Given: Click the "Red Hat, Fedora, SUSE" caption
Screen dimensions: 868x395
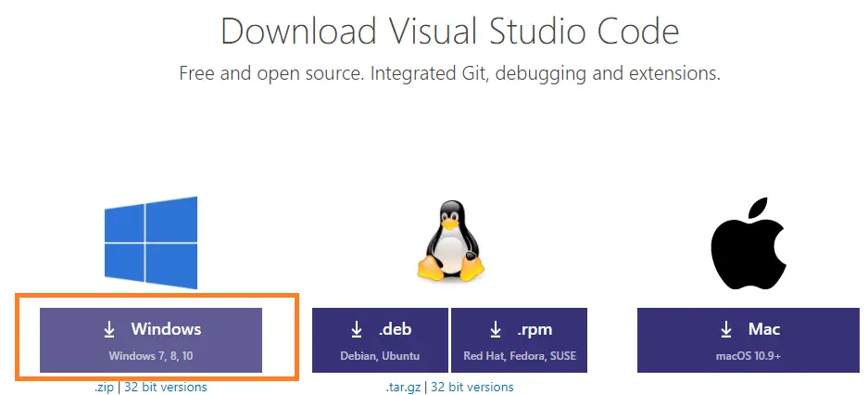Looking at the screenshot, I should coord(518,356).
